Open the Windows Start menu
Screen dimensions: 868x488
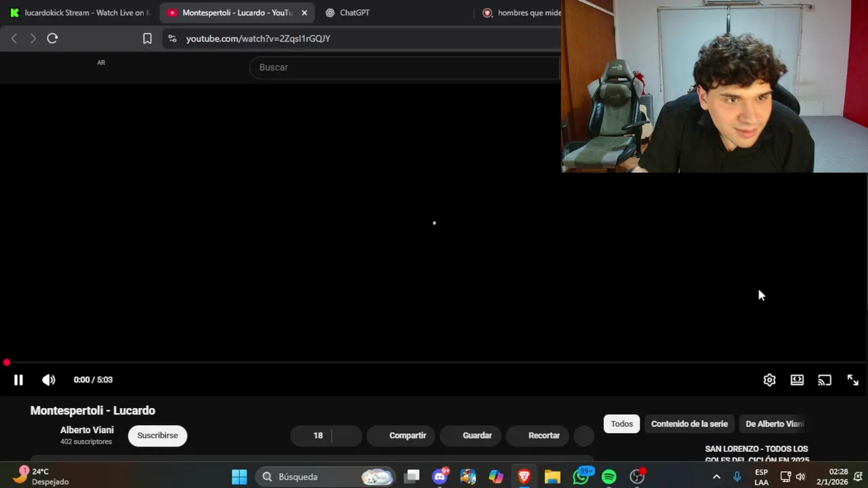(x=239, y=477)
